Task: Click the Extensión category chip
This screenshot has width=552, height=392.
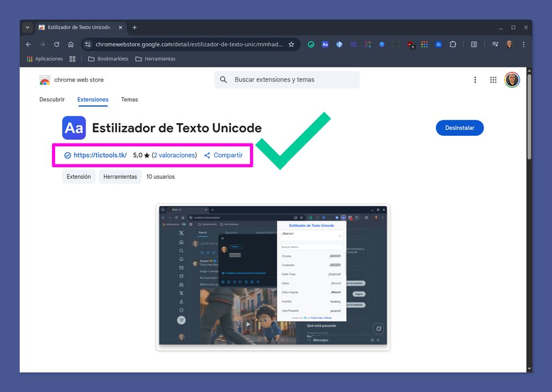Action: (x=78, y=177)
